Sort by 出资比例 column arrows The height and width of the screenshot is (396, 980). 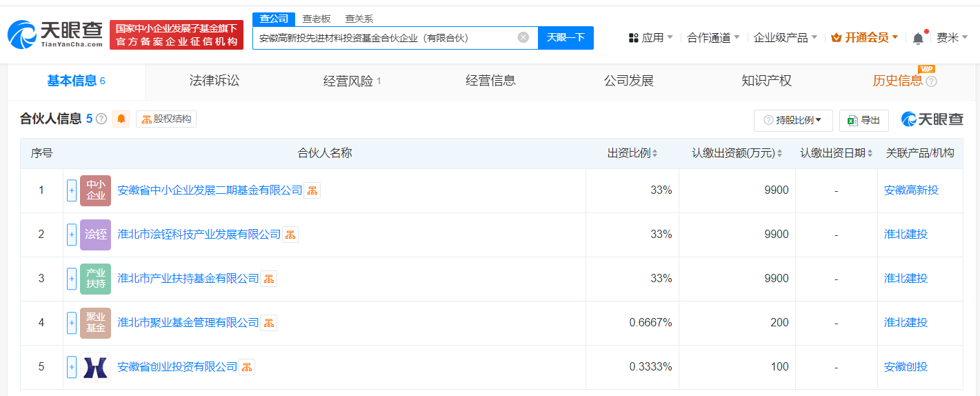click(x=654, y=153)
